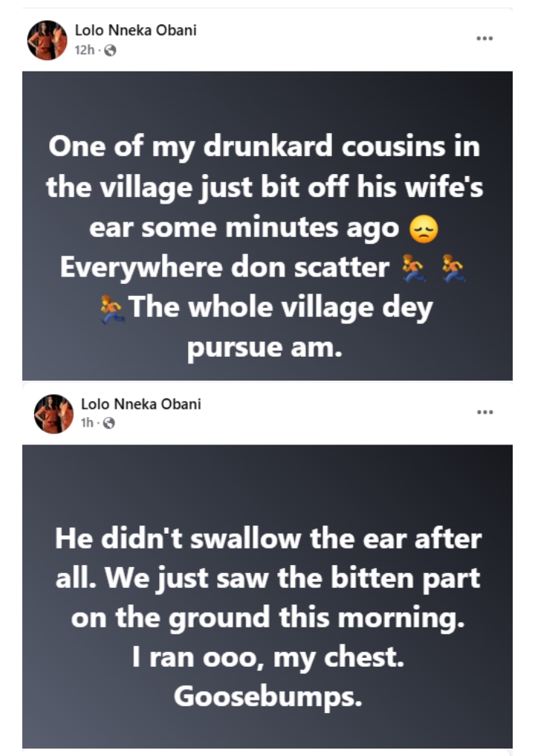This screenshot has width=535, height=756.
Task: Open Lolo Nneka Obani's name on the 12h post
Action: [x=135, y=30]
